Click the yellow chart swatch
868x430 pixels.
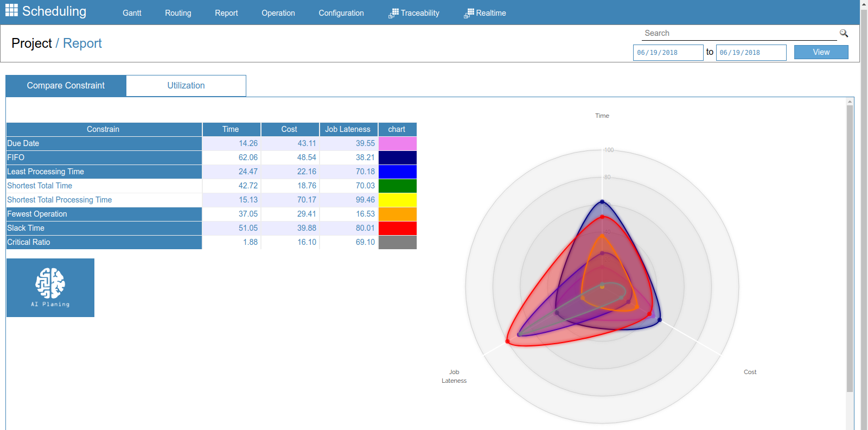point(397,200)
